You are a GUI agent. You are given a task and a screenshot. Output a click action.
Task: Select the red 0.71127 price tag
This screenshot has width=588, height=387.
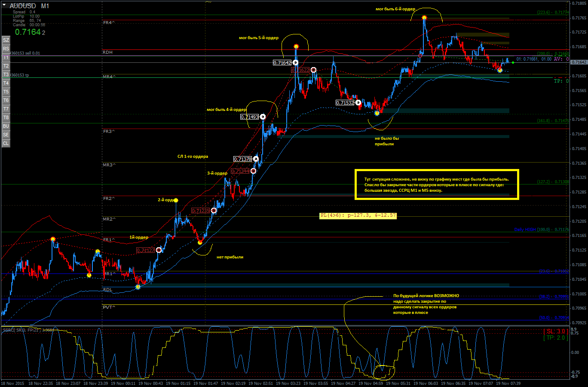(x=146, y=250)
